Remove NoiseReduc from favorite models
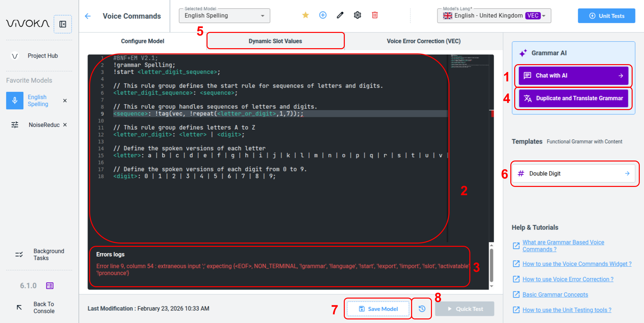 (x=65, y=125)
